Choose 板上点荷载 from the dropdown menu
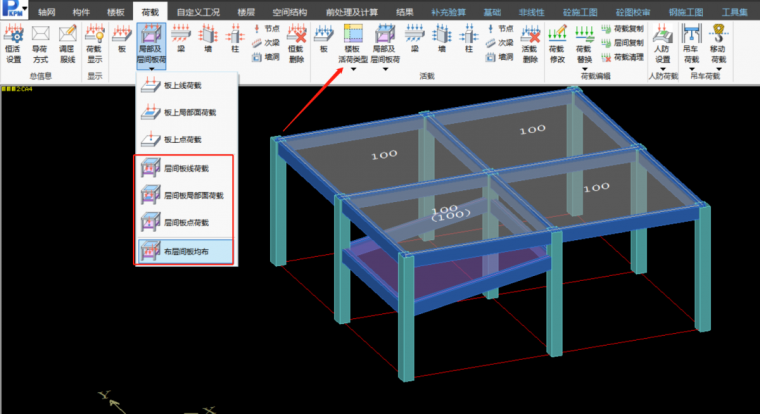Image resolution: width=760 pixels, height=414 pixels. [187, 140]
